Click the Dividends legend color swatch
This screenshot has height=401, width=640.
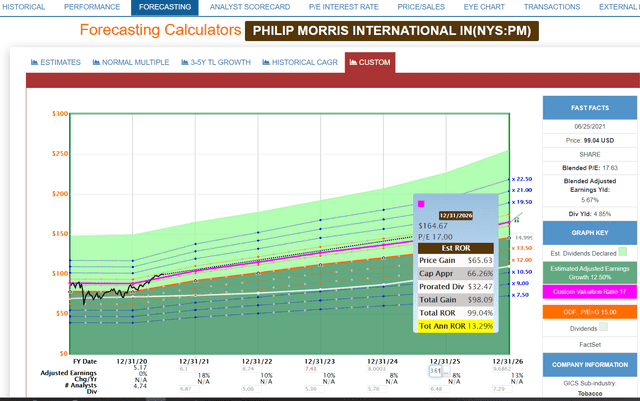[x=603, y=326]
